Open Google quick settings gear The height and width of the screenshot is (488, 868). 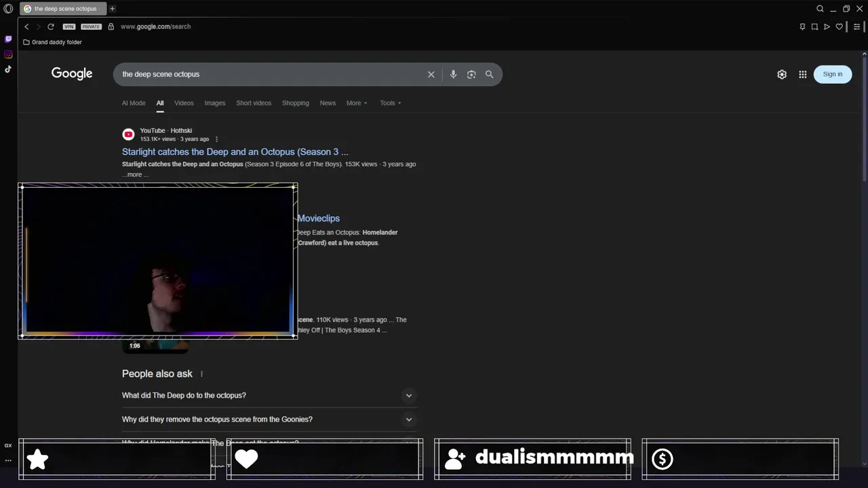point(782,75)
